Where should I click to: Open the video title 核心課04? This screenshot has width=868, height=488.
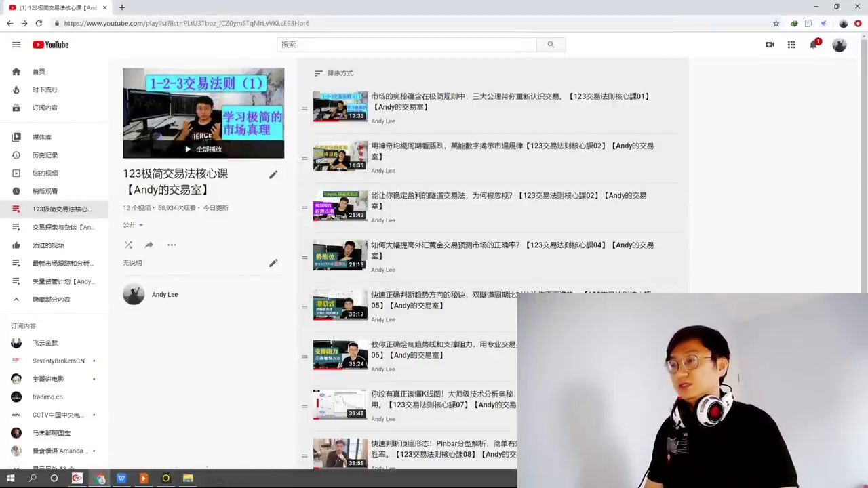tap(512, 251)
